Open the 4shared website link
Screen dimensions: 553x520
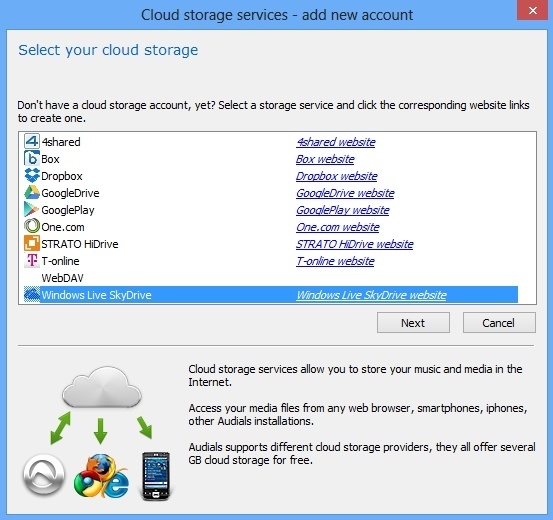coord(335,142)
